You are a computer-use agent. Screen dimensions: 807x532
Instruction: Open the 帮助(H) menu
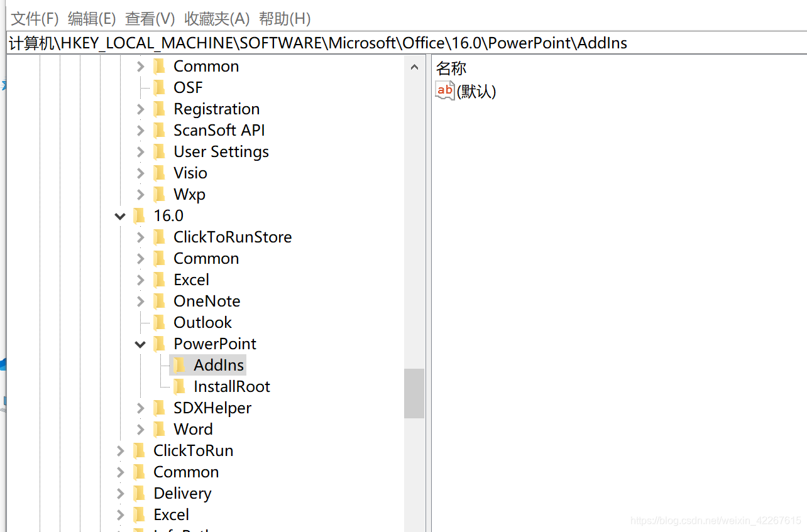[285, 19]
